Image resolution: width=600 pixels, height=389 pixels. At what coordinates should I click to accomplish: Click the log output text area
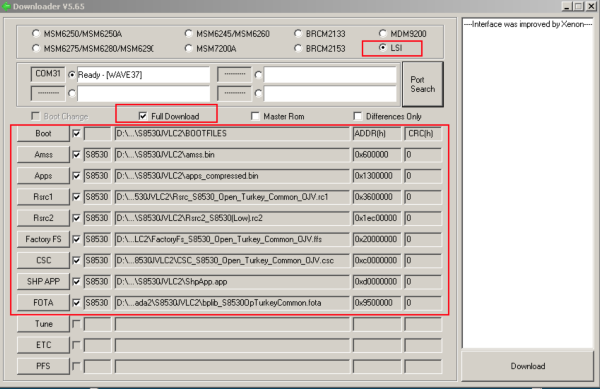tap(528, 183)
